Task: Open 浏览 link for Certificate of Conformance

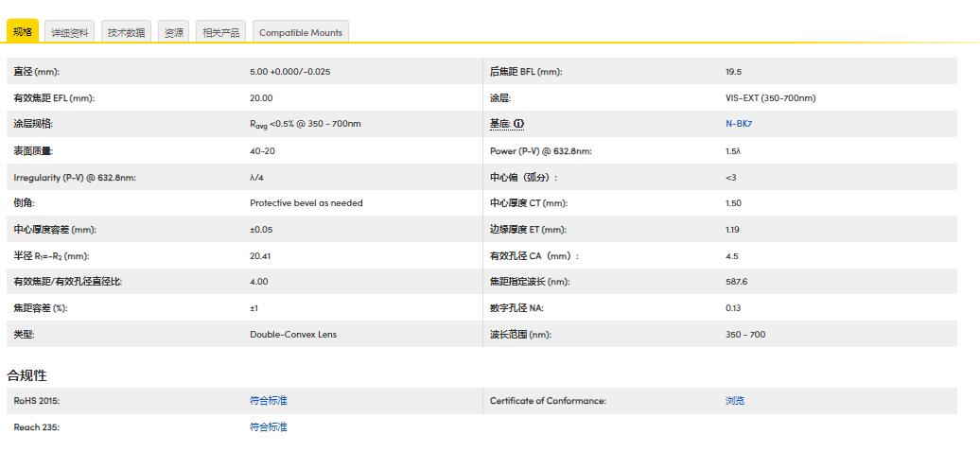Action: (735, 401)
